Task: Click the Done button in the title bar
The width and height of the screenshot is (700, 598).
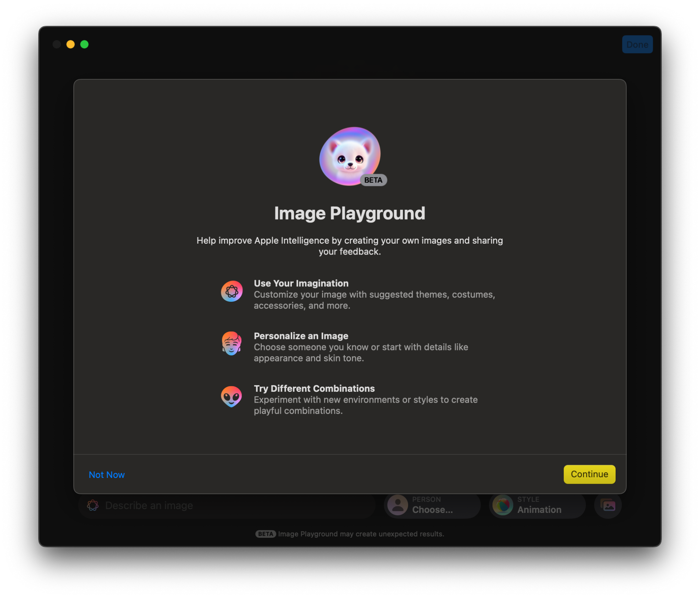Action: 637,44
